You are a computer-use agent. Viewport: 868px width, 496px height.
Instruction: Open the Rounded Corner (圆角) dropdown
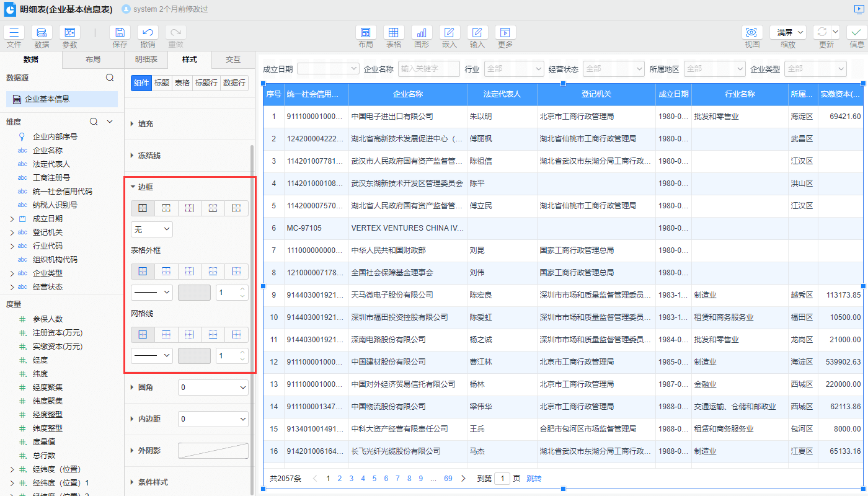[x=213, y=387]
